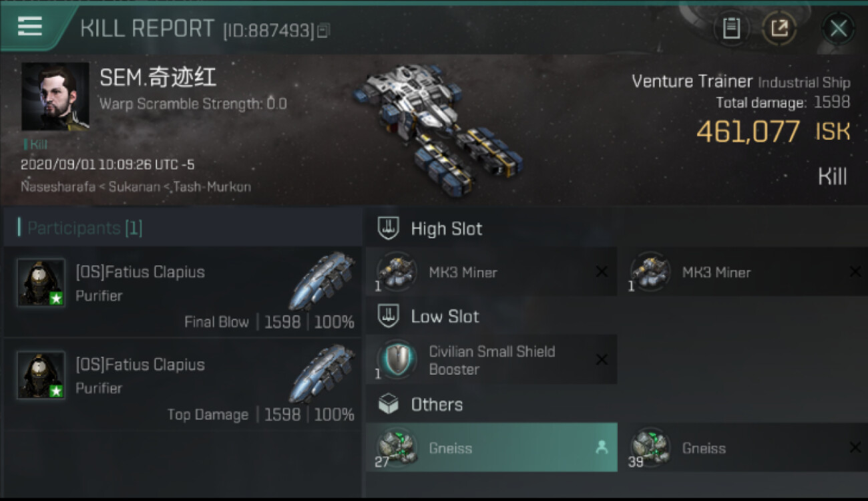Select the Civilian Small Shield Booster icon

click(397, 360)
